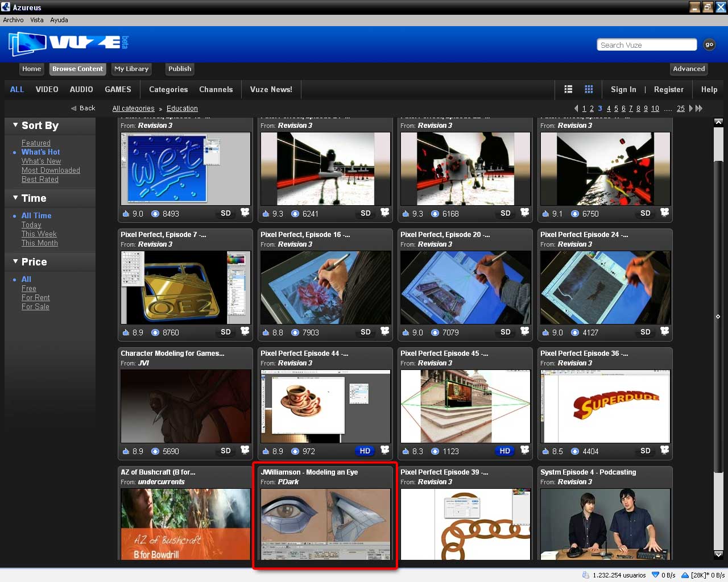This screenshot has width=728, height=582.
Task: Collapse the Time filter section
Action: 15,198
